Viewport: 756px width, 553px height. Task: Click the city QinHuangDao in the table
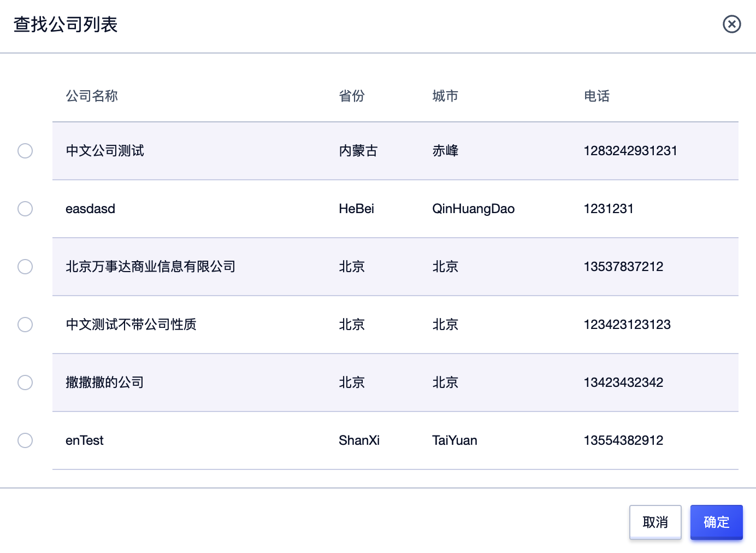(x=474, y=209)
